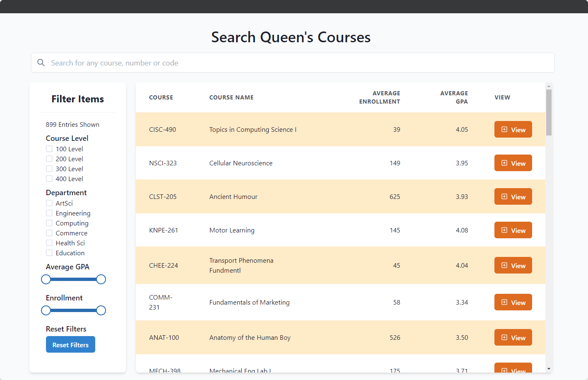Click the plus icon in KNPE-261 View button
This screenshot has height=380, width=588.
pos(504,230)
